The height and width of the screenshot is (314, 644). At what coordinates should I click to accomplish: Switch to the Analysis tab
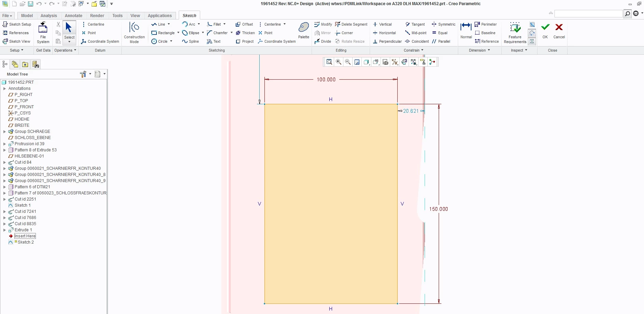pos(49,16)
